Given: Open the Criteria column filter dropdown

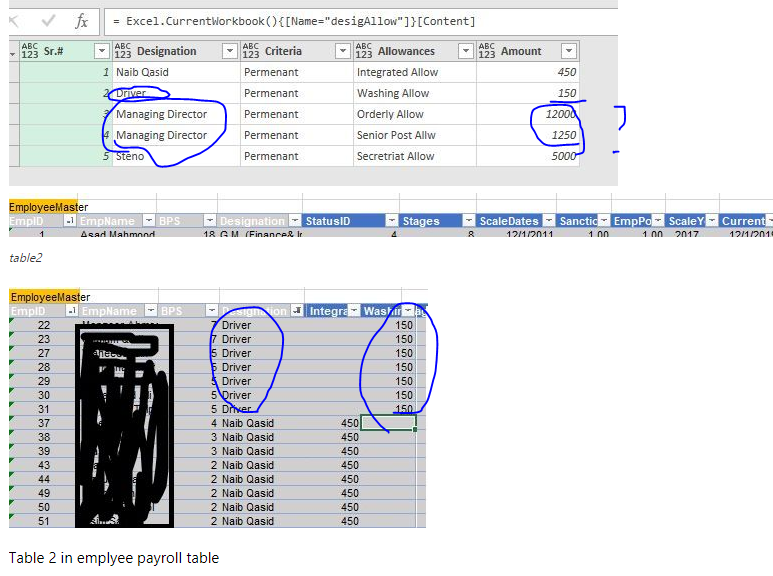Looking at the screenshot, I should (x=343, y=51).
